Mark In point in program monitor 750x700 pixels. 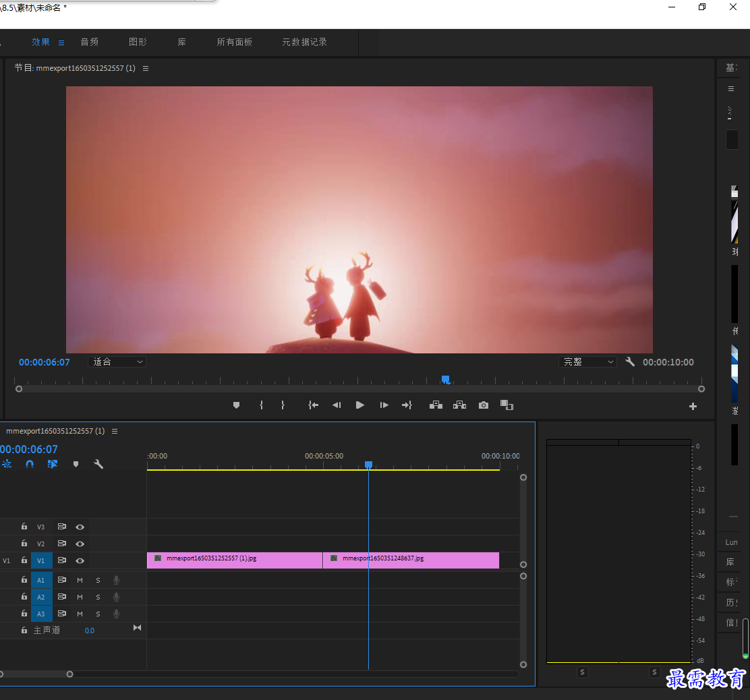pyautogui.click(x=261, y=405)
